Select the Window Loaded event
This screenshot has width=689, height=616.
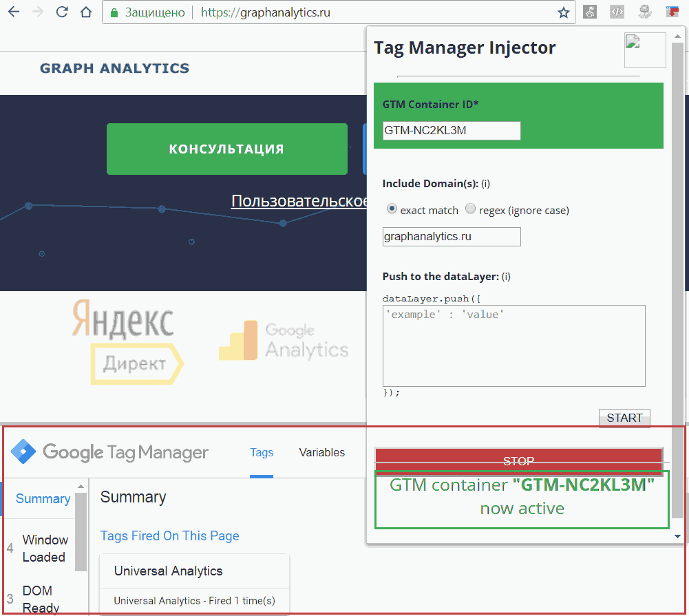click(x=45, y=548)
